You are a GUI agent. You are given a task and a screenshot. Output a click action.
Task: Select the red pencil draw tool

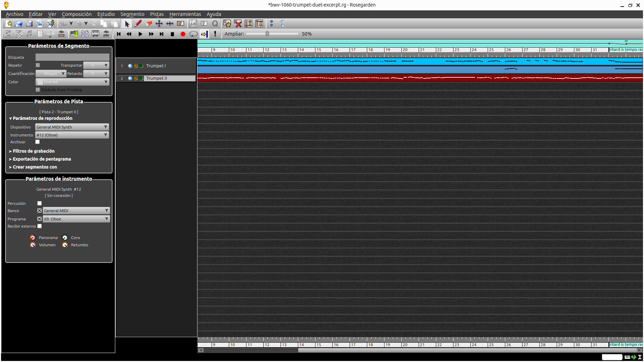pos(138,23)
